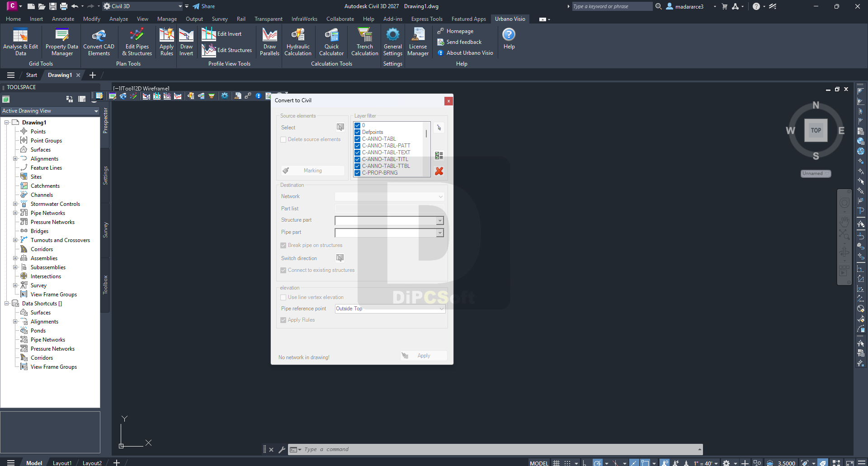868x466 pixels.
Task: Open the Active Drawing View dropdown
Action: coord(50,111)
